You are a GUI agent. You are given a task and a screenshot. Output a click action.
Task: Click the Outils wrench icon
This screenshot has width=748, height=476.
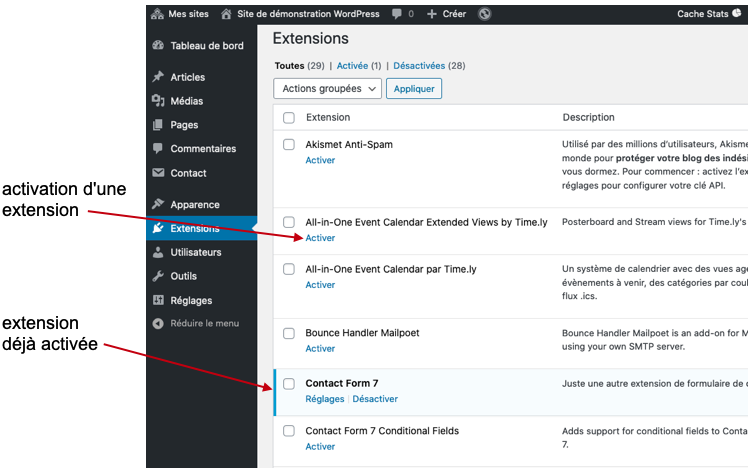click(x=158, y=276)
